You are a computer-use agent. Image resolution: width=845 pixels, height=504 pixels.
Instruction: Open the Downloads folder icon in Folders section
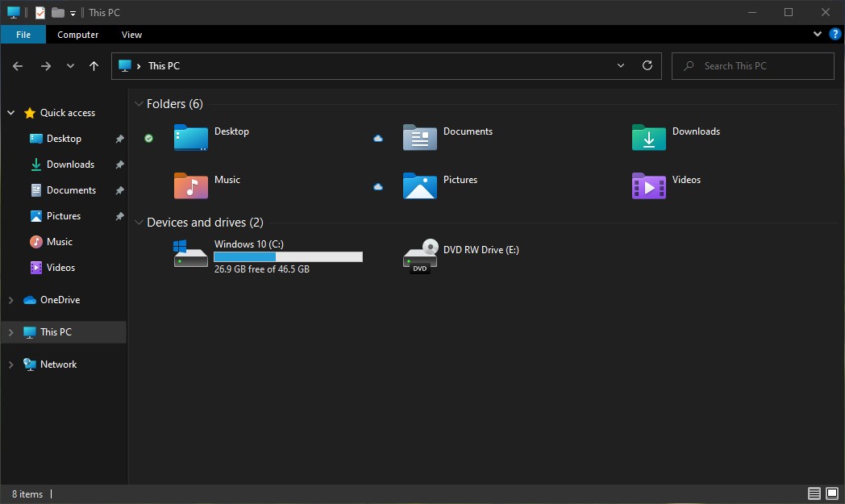tap(649, 137)
